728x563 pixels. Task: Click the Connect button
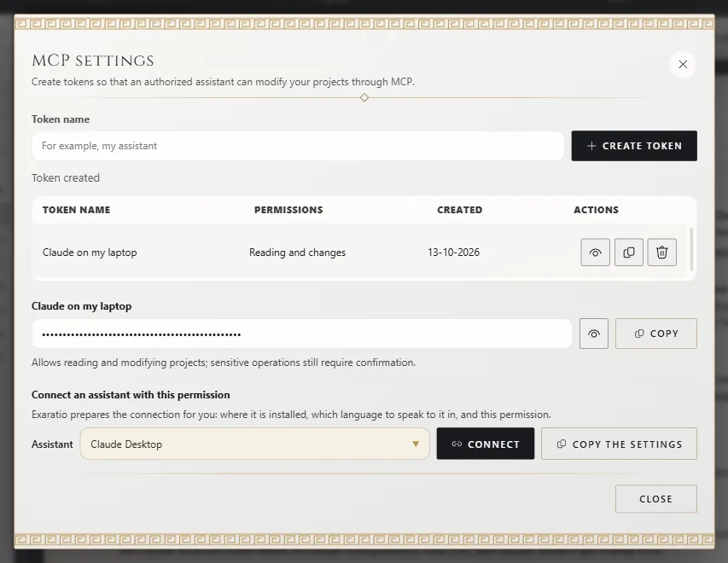coord(486,444)
